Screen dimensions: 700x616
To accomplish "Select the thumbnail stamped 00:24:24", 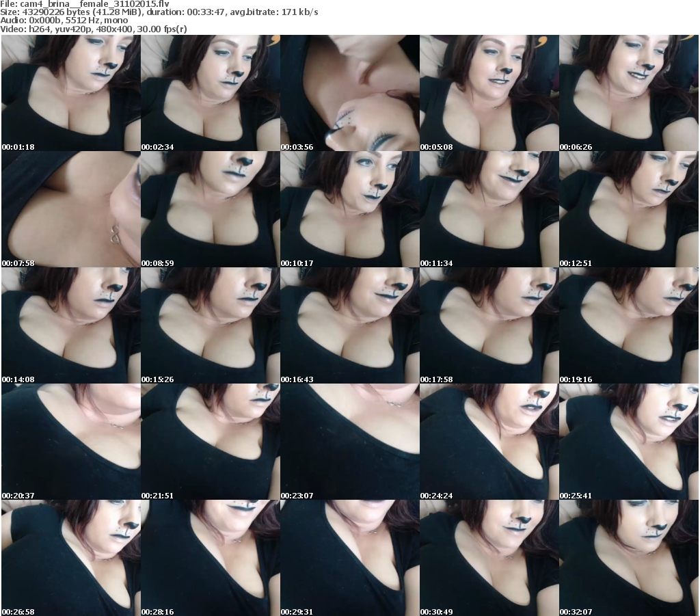I will tap(489, 442).
